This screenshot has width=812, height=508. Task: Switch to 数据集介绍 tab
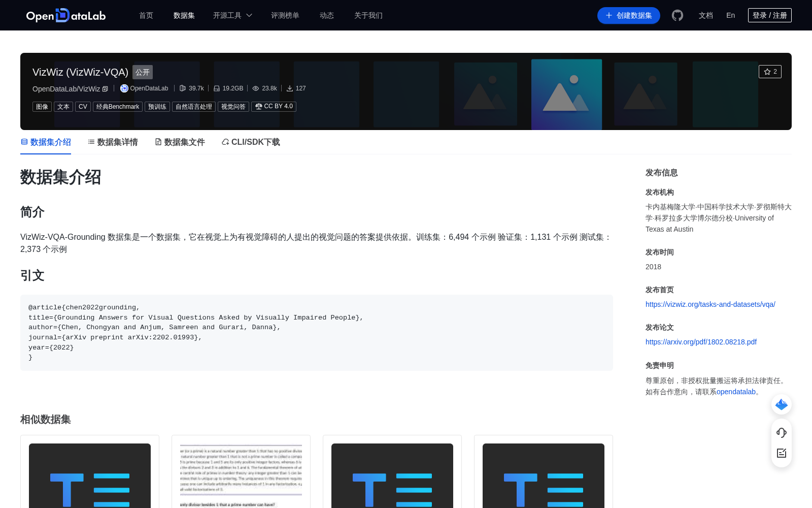(46, 142)
